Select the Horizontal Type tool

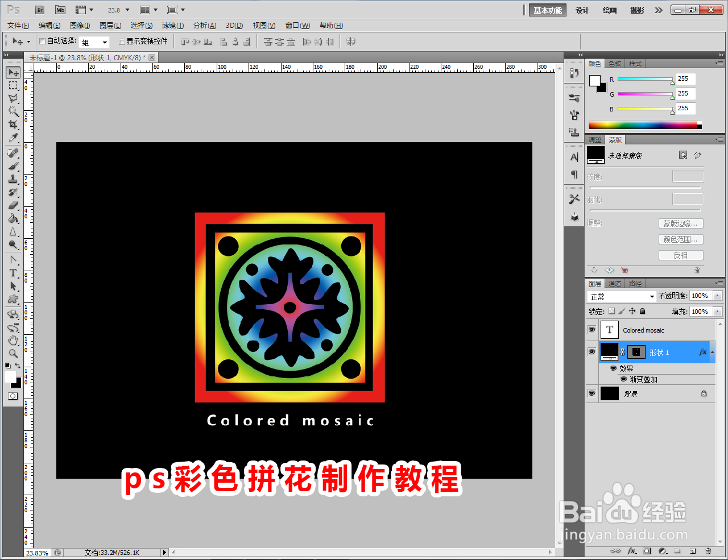pyautogui.click(x=13, y=272)
